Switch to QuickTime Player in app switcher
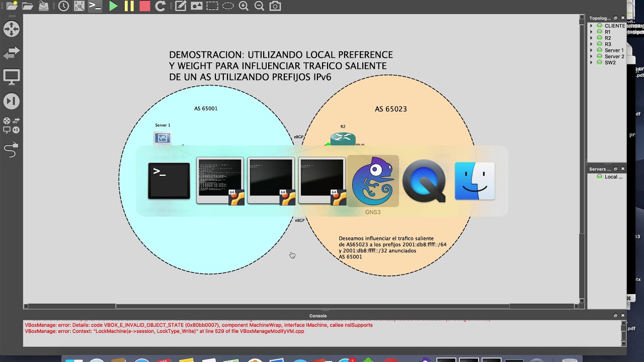Screen dimensions: 644x362 point(424,181)
